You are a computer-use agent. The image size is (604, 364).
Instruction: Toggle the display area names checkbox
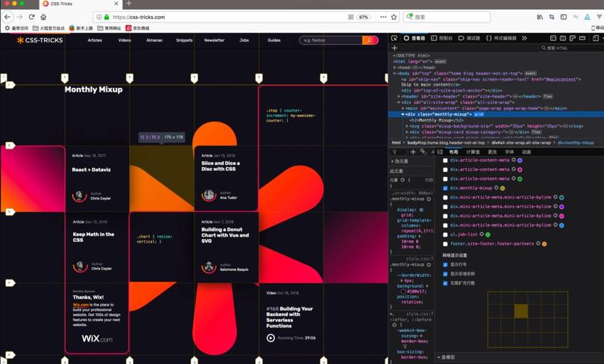coord(445,274)
